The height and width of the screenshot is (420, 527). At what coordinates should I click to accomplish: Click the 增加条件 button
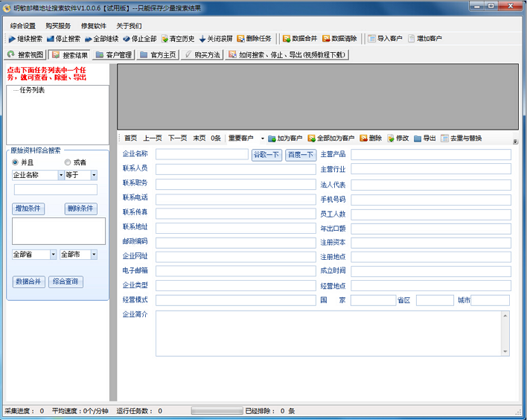28,209
